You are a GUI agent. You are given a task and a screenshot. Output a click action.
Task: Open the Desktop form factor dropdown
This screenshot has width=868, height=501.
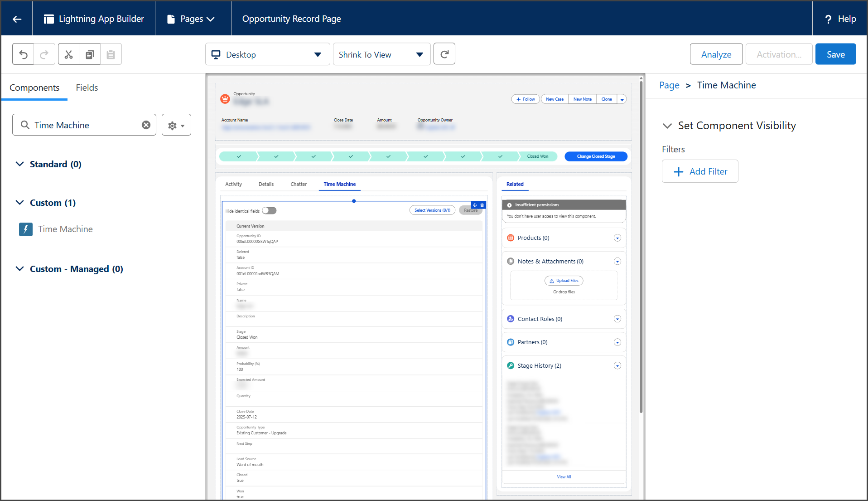(267, 54)
